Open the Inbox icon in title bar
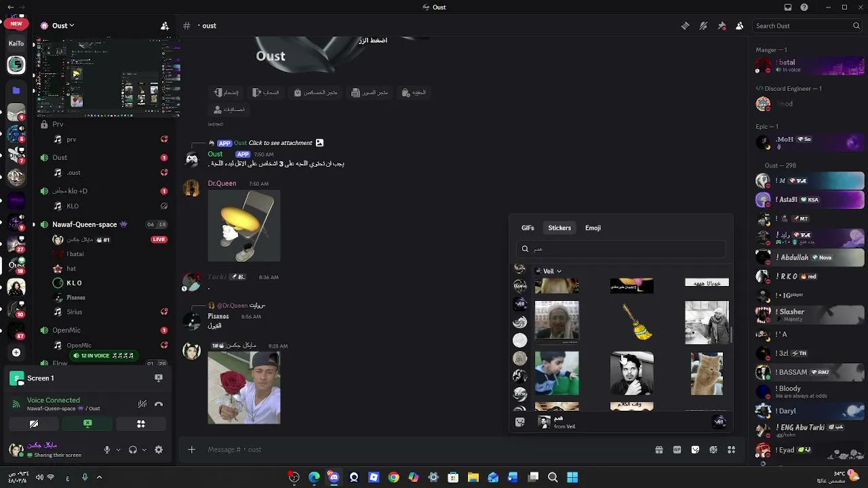 [x=788, y=7]
